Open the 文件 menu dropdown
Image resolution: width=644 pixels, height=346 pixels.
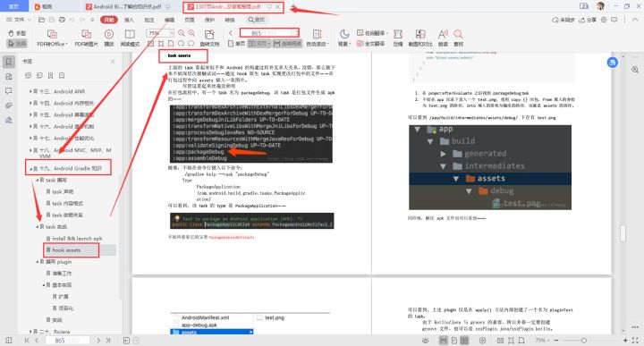click(19, 20)
